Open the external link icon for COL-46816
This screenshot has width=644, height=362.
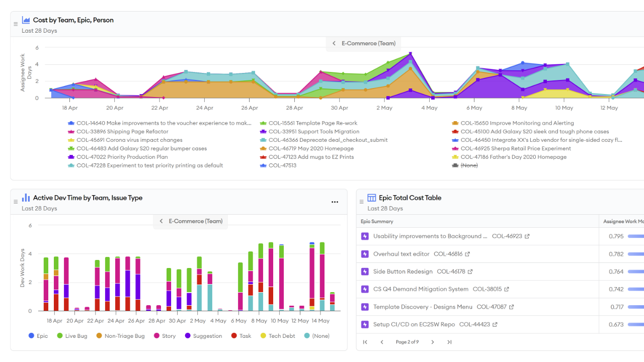[x=467, y=254]
